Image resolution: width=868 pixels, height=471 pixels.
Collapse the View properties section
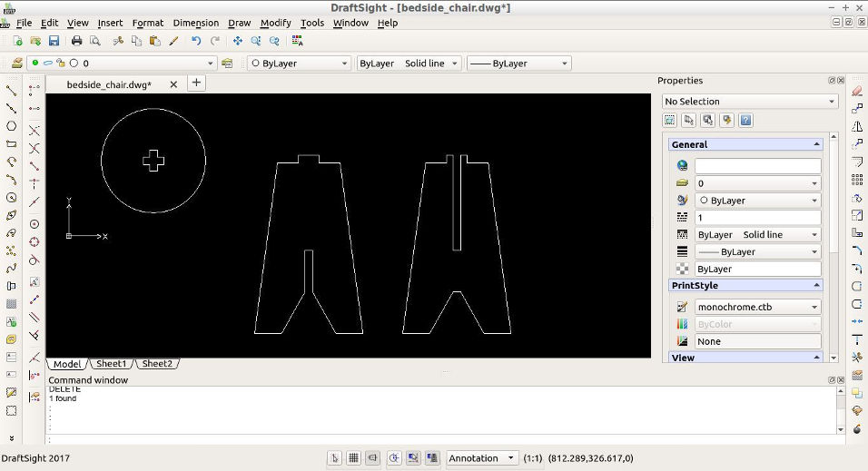coord(816,358)
